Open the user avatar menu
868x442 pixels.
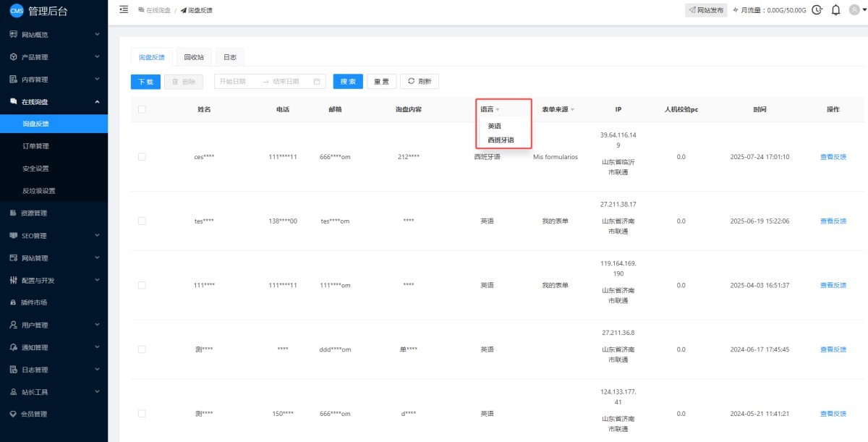pyautogui.click(x=856, y=10)
